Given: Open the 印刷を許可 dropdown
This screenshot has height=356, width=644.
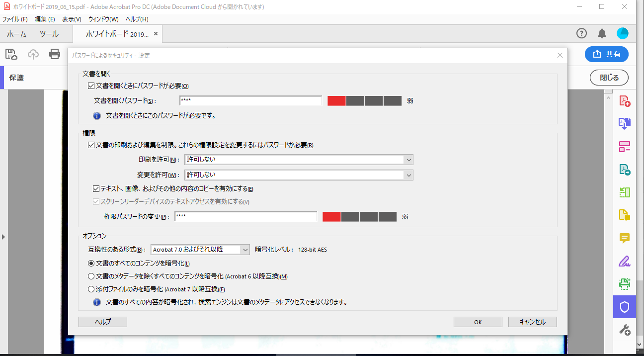Looking at the screenshot, I should pos(299,160).
